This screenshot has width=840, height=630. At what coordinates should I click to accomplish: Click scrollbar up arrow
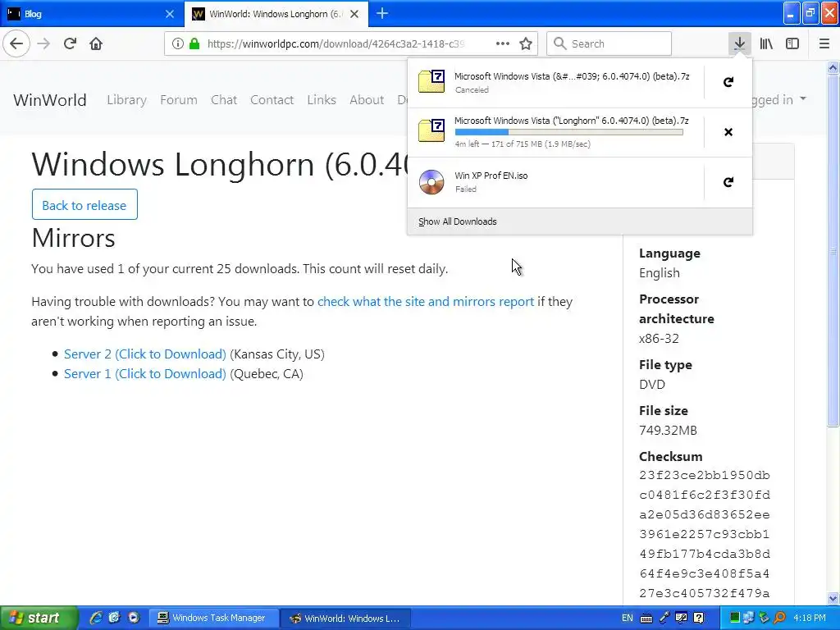pyautogui.click(x=833, y=67)
